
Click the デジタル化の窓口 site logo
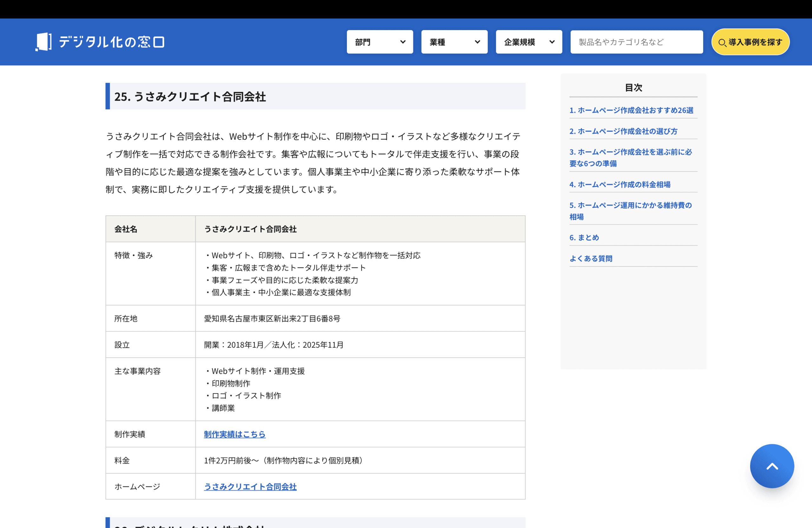coord(100,42)
